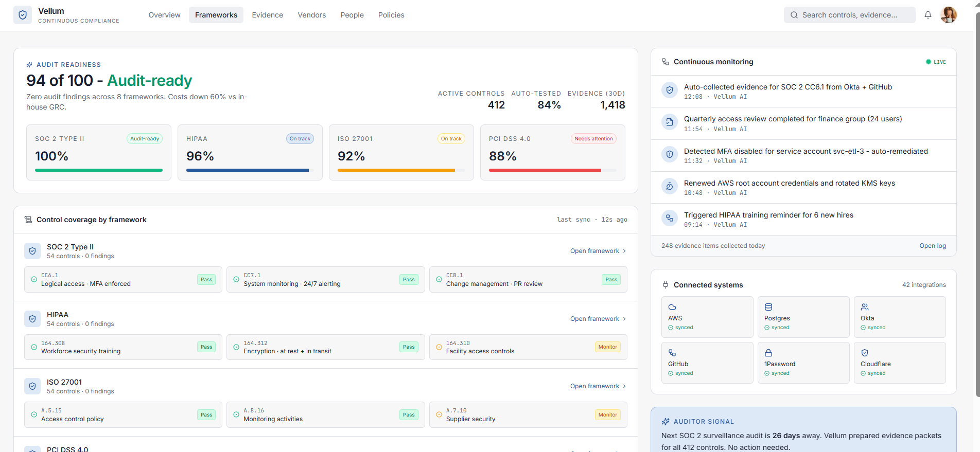
Task: Click the 'last sync · 12s ago' text
Action: pos(592,220)
